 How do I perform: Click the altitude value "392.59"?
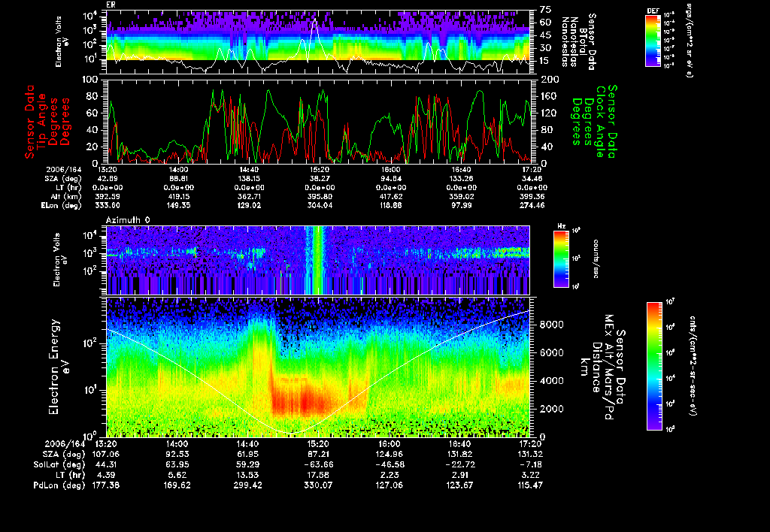pyautogui.click(x=108, y=196)
